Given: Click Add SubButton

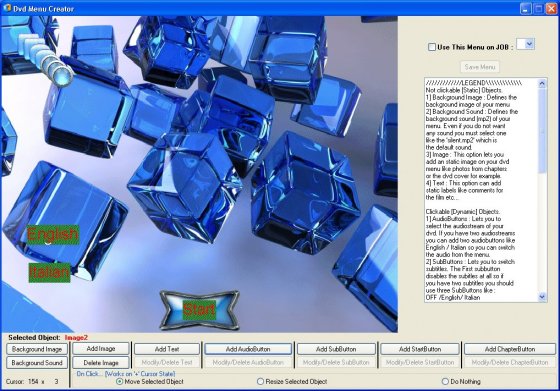Looking at the screenshot, I should tap(336, 349).
